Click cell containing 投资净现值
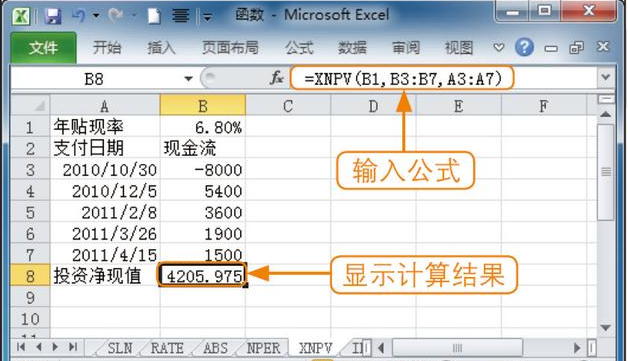 (x=105, y=276)
